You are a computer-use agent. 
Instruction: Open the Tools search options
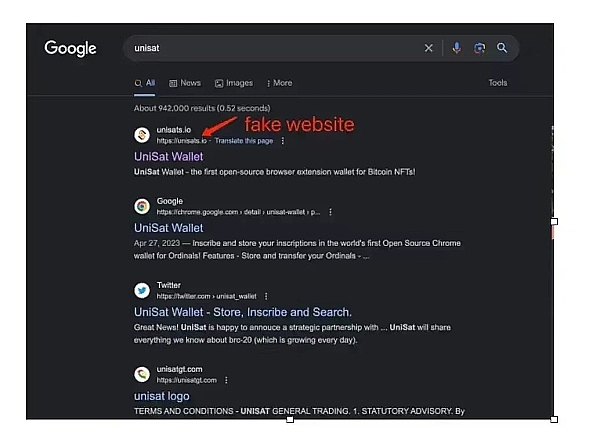497,83
